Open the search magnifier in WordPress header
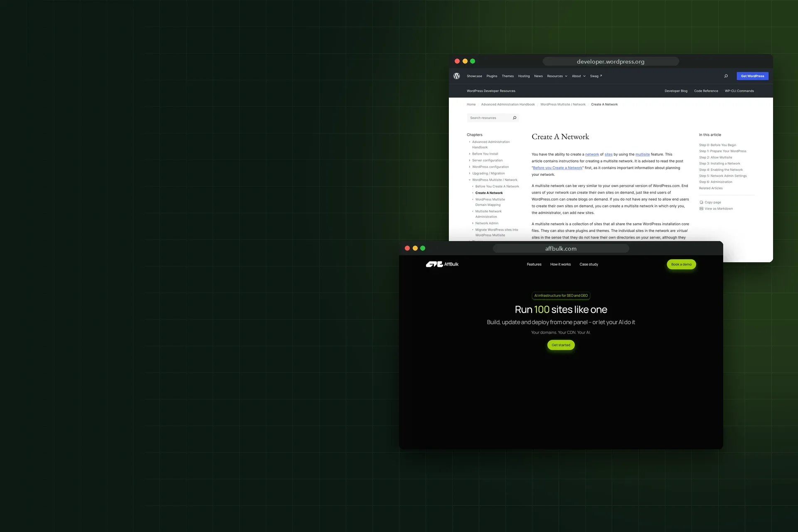The image size is (798, 532). pyautogui.click(x=726, y=76)
